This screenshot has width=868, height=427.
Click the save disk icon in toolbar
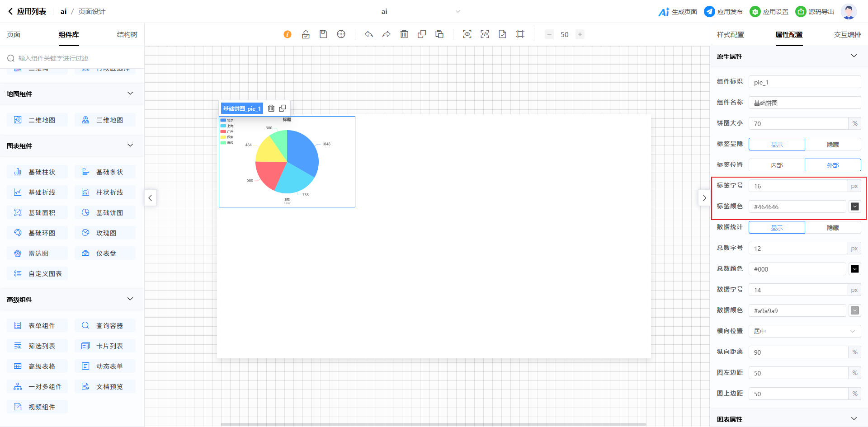[323, 34]
